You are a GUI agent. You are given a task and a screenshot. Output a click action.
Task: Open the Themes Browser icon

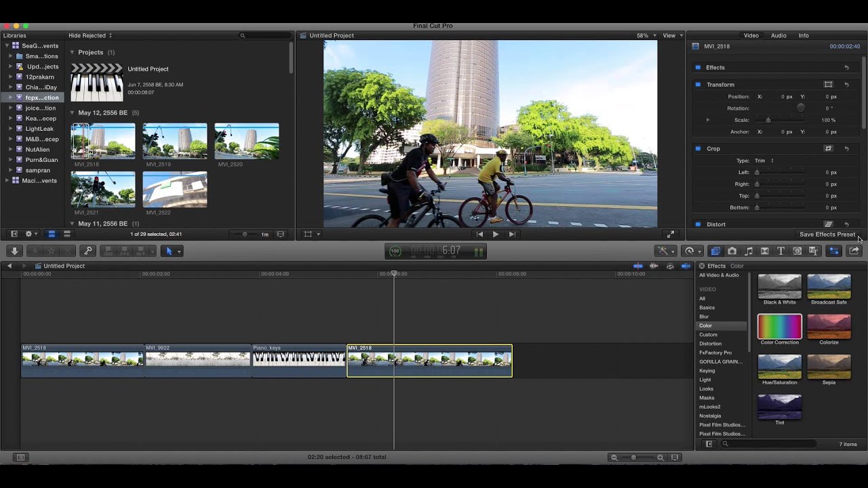tap(814, 251)
